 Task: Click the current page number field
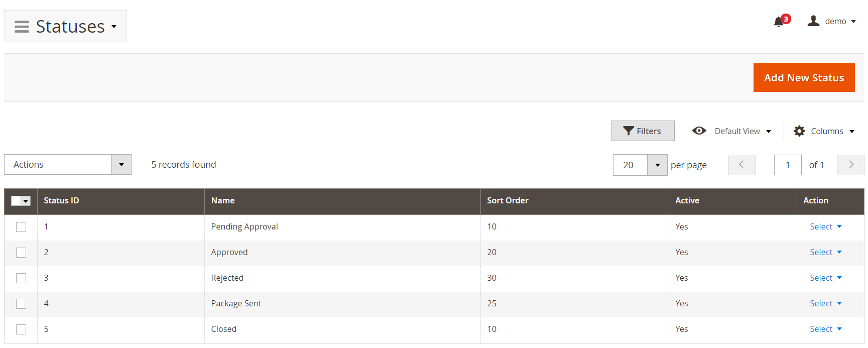(787, 165)
